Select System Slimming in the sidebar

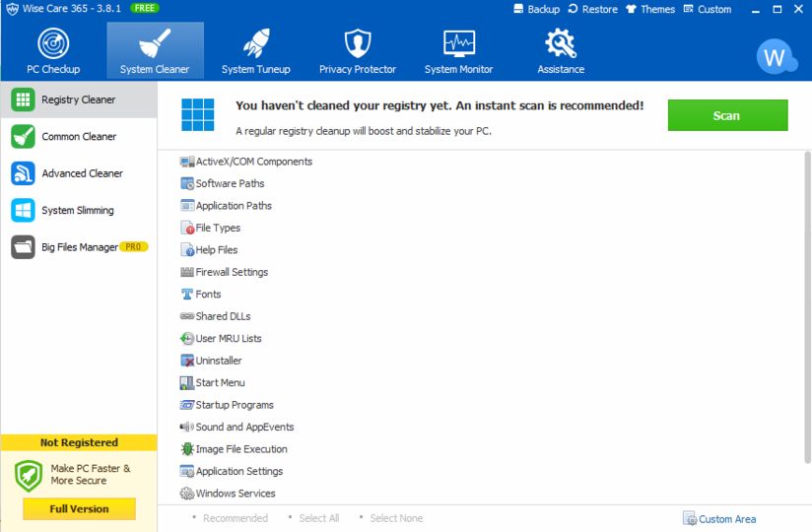coord(79,210)
